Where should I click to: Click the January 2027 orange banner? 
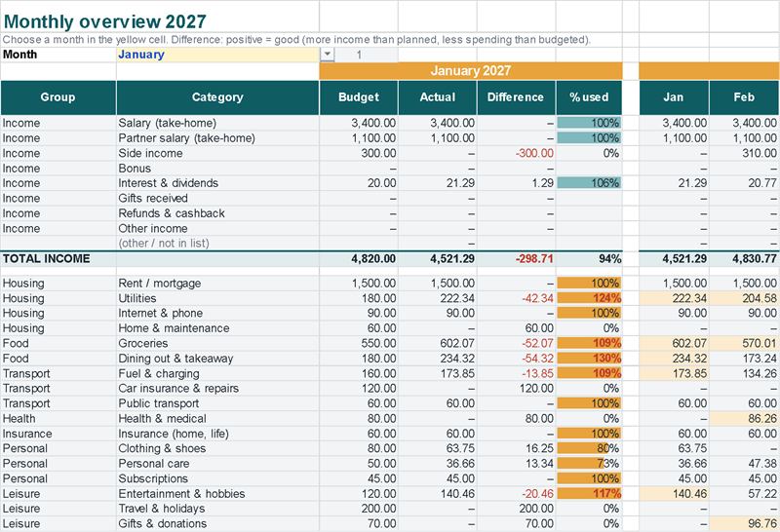pyautogui.click(x=471, y=70)
